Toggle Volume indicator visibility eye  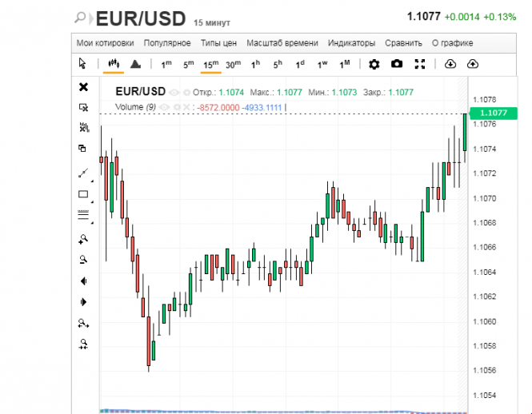(165, 107)
